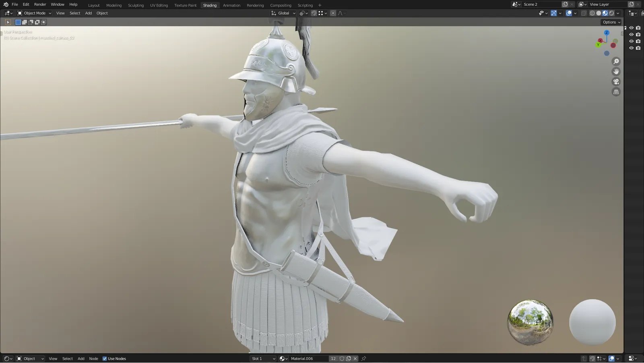Viewport: 644px width, 363px height.
Task: Open the node editor View menu
Action: click(53, 359)
